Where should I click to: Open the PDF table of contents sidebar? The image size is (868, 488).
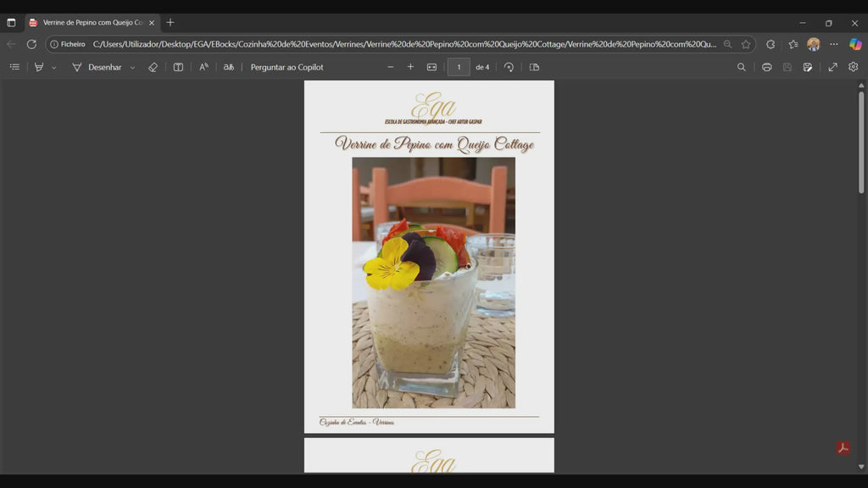tap(14, 67)
